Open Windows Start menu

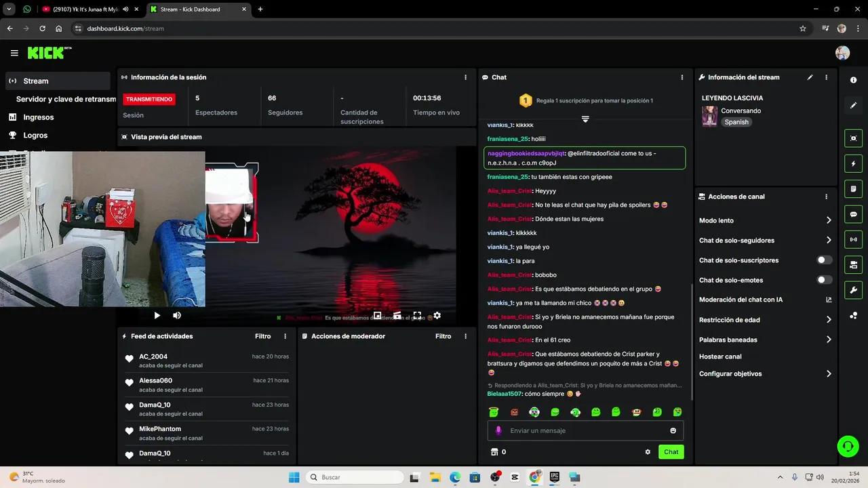[294, 477]
